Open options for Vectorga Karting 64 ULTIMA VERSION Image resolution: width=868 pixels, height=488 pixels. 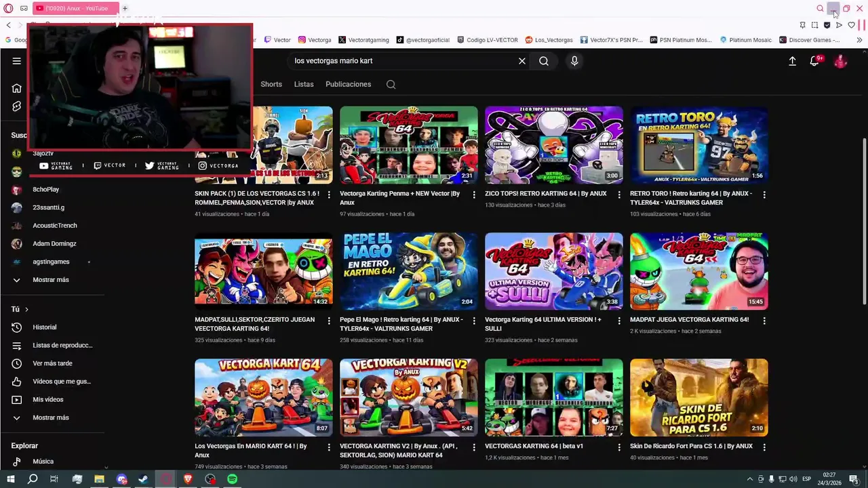pos(619,321)
